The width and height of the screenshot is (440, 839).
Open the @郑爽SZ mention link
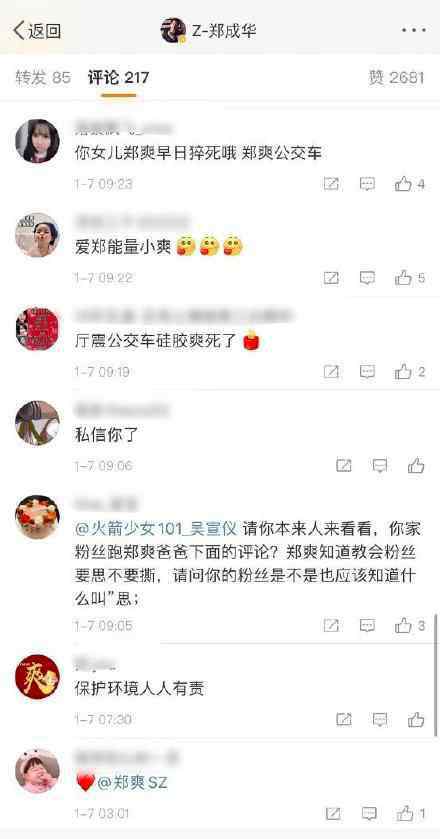[132, 783]
